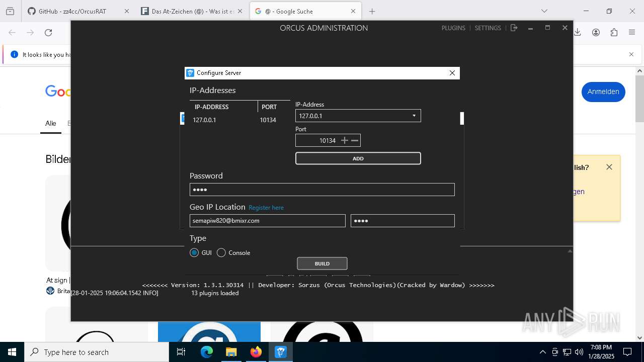The image size is (644, 362).
Task: Open the Windows notification center
Action: (x=627, y=352)
